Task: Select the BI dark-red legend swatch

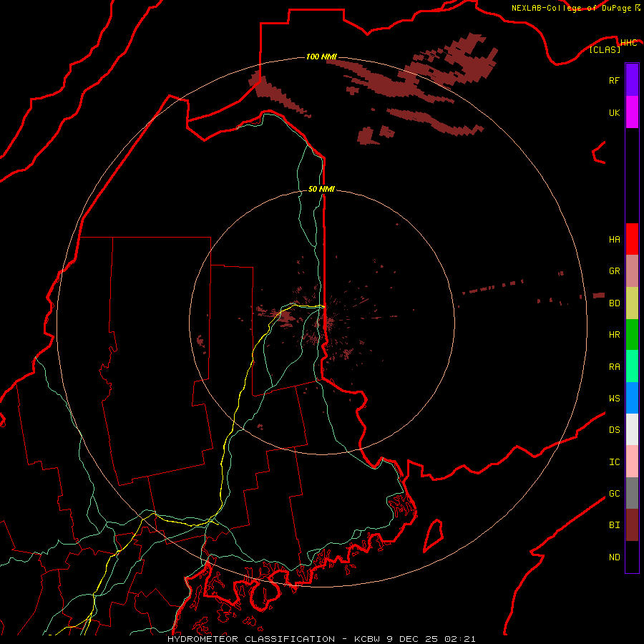Action: click(x=632, y=525)
